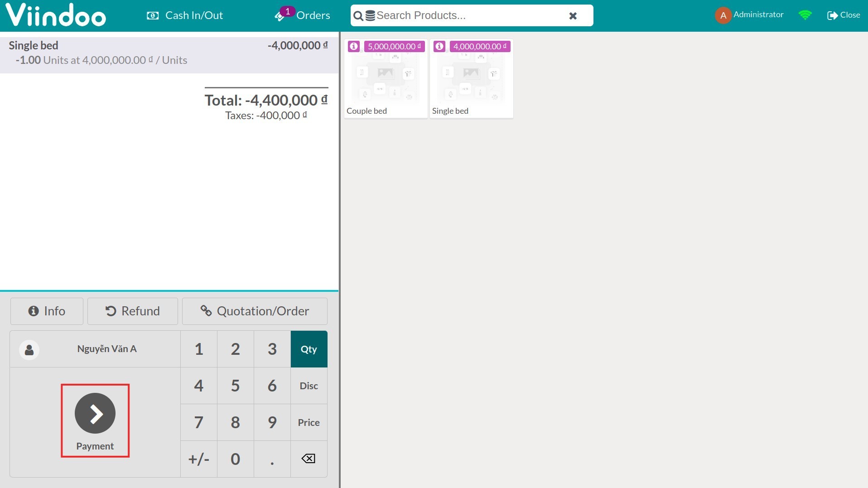Viewport: 868px width, 488px height.
Task: Open the Info button for order line
Action: pos(47,311)
